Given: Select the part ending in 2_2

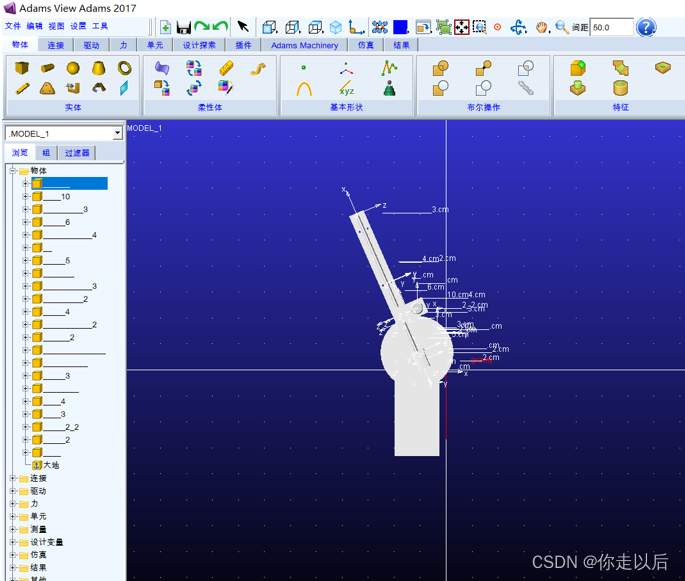Looking at the screenshot, I should pyautogui.click(x=55, y=427).
